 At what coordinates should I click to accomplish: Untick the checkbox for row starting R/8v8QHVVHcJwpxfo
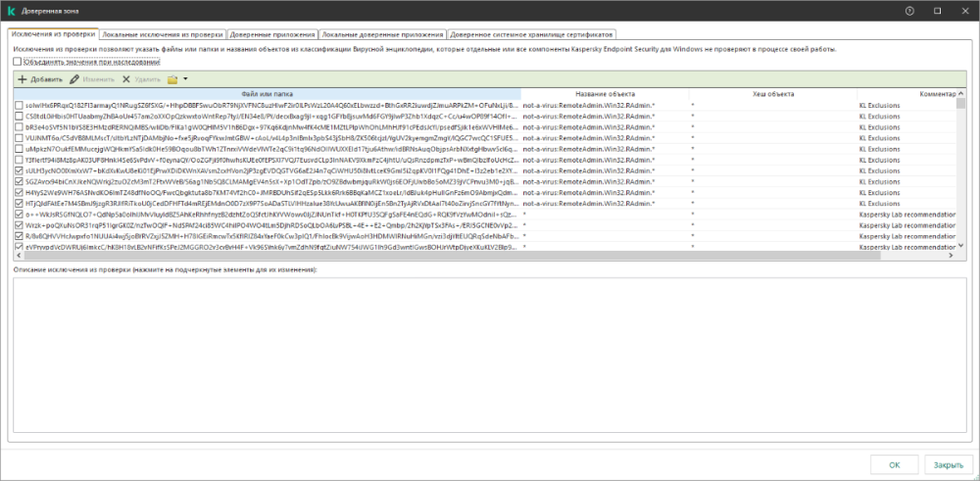[x=20, y=236]
